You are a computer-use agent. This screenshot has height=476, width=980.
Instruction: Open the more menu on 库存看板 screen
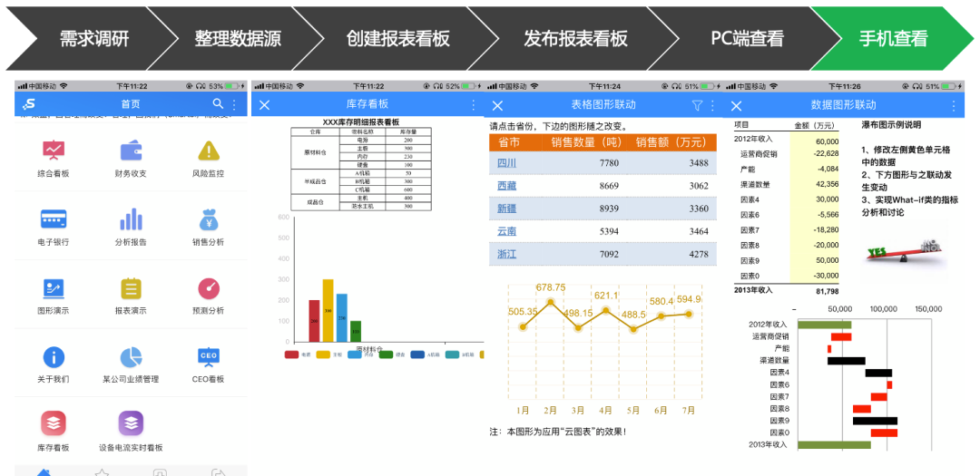(x=473, y=105)
